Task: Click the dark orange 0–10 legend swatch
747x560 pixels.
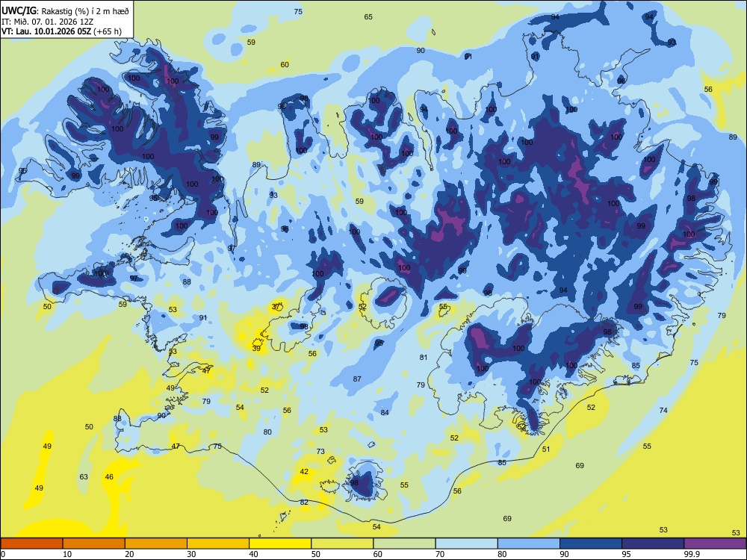Action: tap(32, 544)
